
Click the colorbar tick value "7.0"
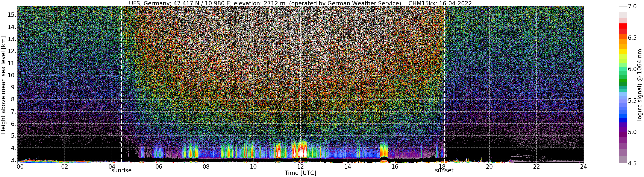[x=632, y=7]
